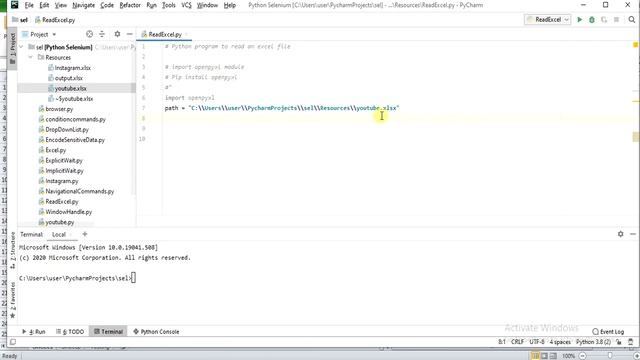Viewport: 640px width, 360px height.
Task: Open the 4: Run tool window
Action: click(x=34, y=331)
